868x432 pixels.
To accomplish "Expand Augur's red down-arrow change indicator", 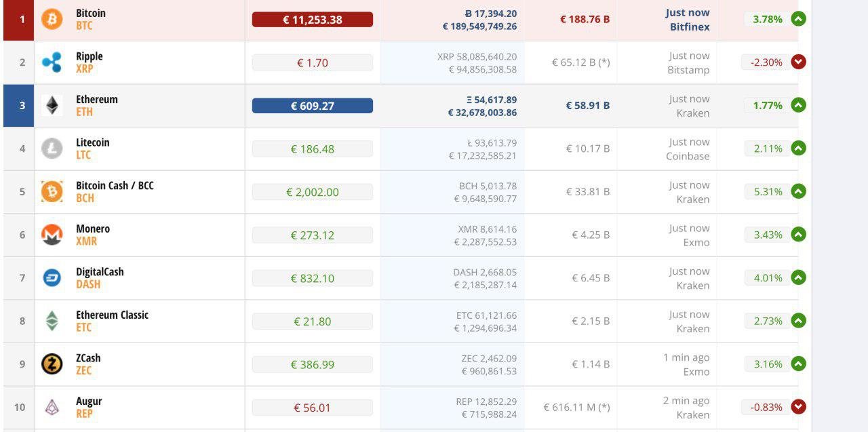I will pyautogui.click(x=799, y=407).
